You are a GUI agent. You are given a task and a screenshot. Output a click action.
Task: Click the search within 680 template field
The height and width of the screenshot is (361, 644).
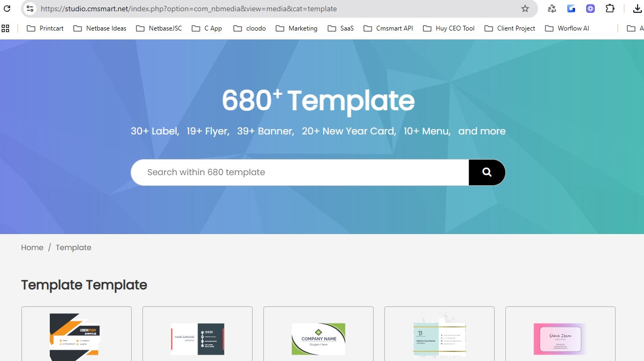pos(300,172)
